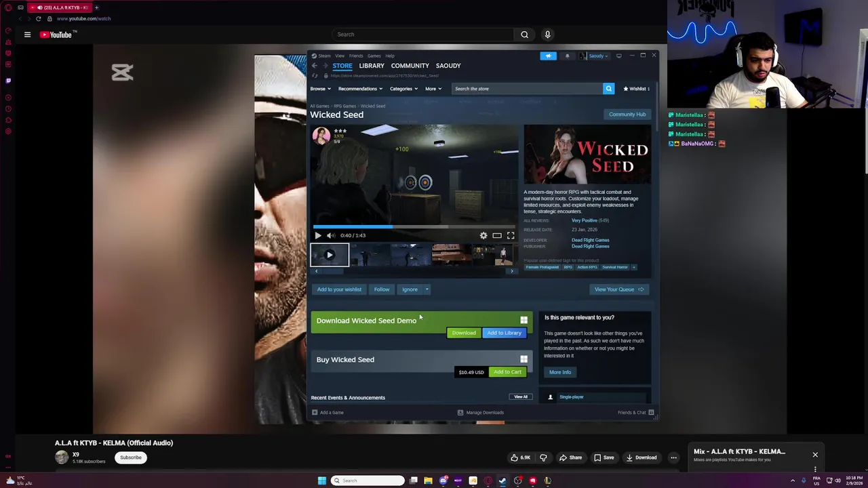The width and height of the screenshot is (868, 488).
Task: Open Steam from the taskbar
Action: coord(502,481)
